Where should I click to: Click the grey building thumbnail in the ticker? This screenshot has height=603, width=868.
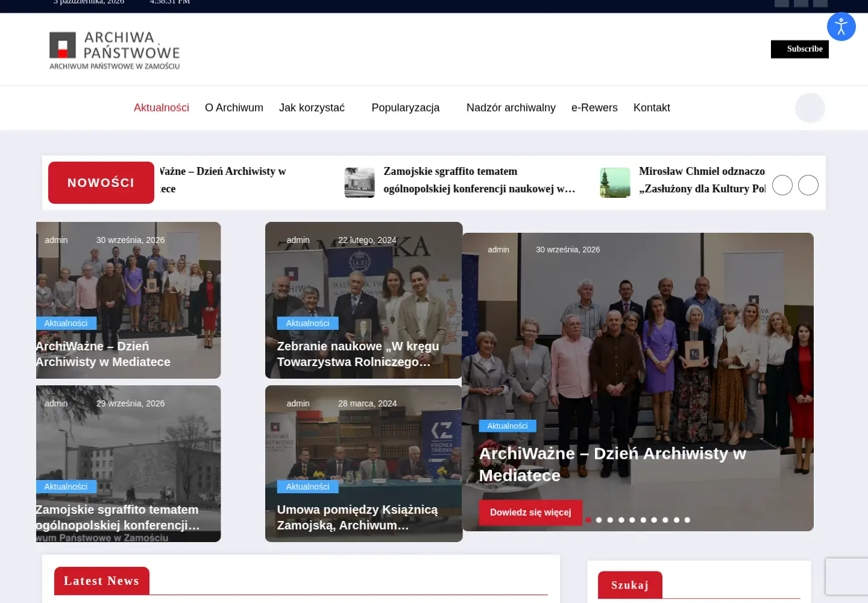pyautogui.click(x=359, y=183)
